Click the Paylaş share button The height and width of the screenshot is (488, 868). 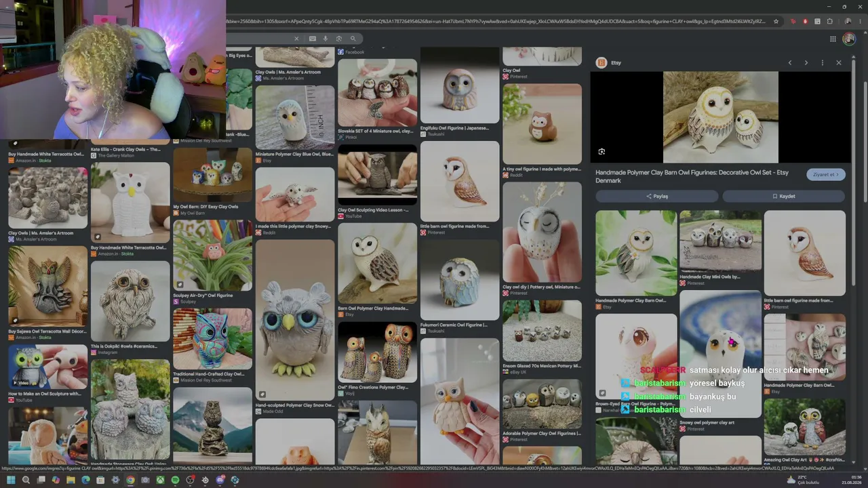click(x=656, y=196)
